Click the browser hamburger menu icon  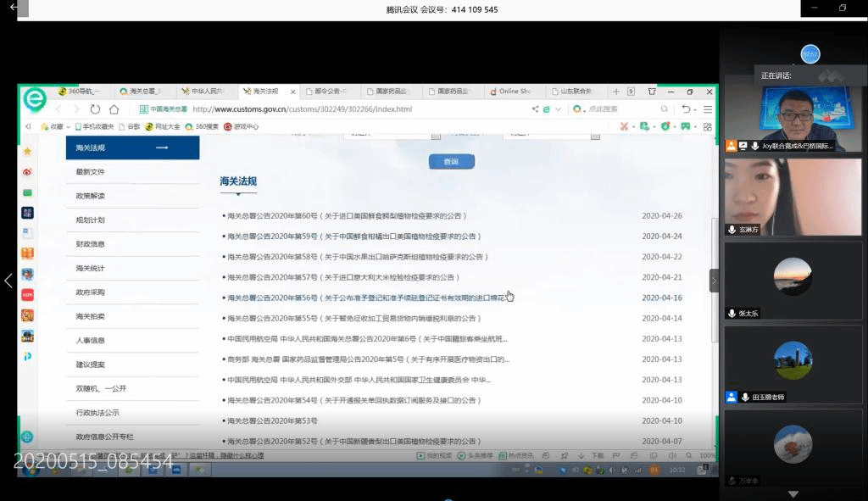pyautogui.click(x=708, y=109)
